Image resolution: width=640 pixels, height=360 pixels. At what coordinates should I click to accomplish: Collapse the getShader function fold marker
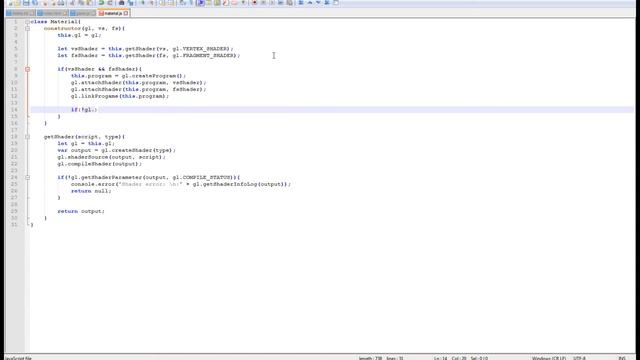[27, 137]
